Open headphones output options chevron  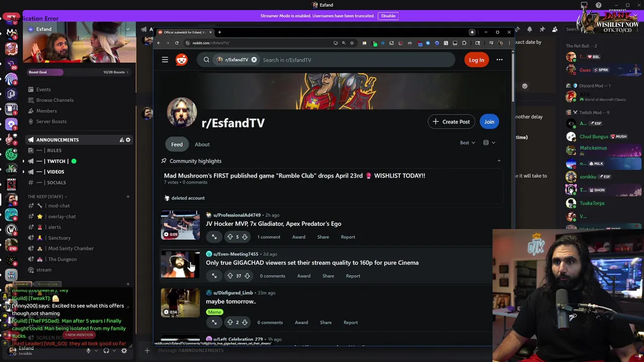[113, 350]
